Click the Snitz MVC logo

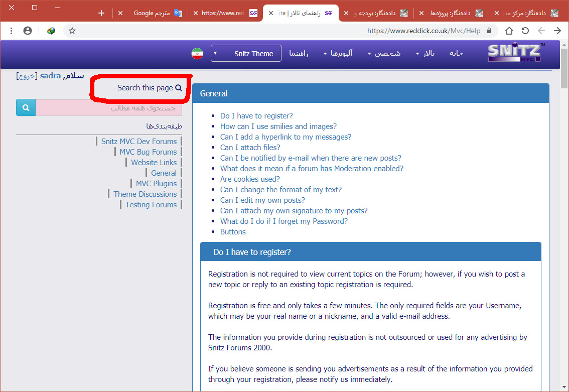(x=514, y=53)
